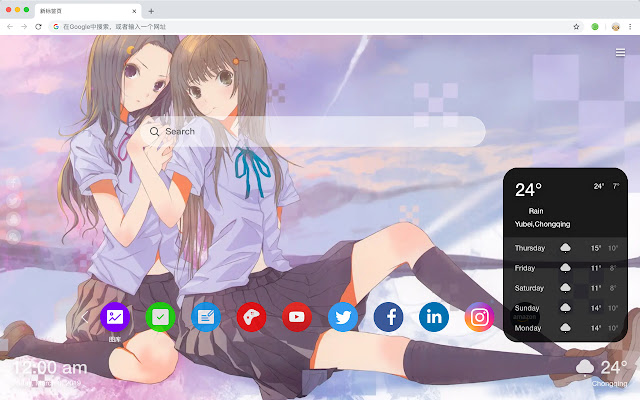Close the current browser tab
The image size is (640, 400).
point(134,11)
